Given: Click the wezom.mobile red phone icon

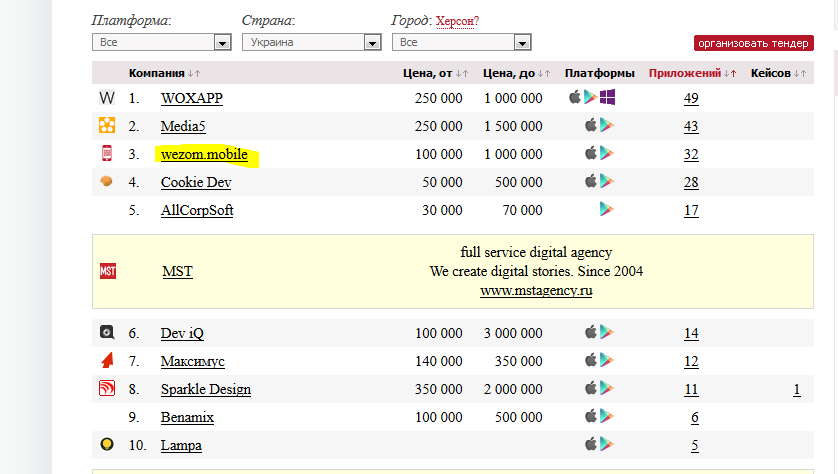Looking at the screenshot, I should (107, 154).
